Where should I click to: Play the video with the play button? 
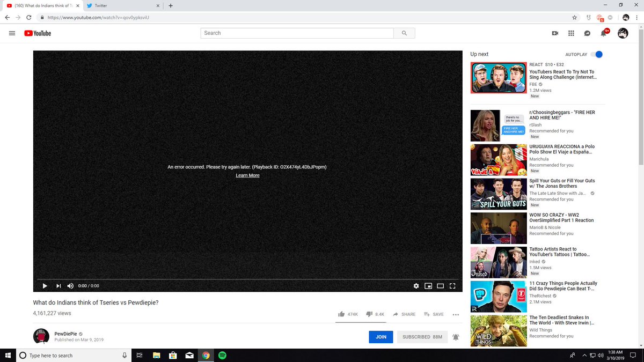coord(45,286)
